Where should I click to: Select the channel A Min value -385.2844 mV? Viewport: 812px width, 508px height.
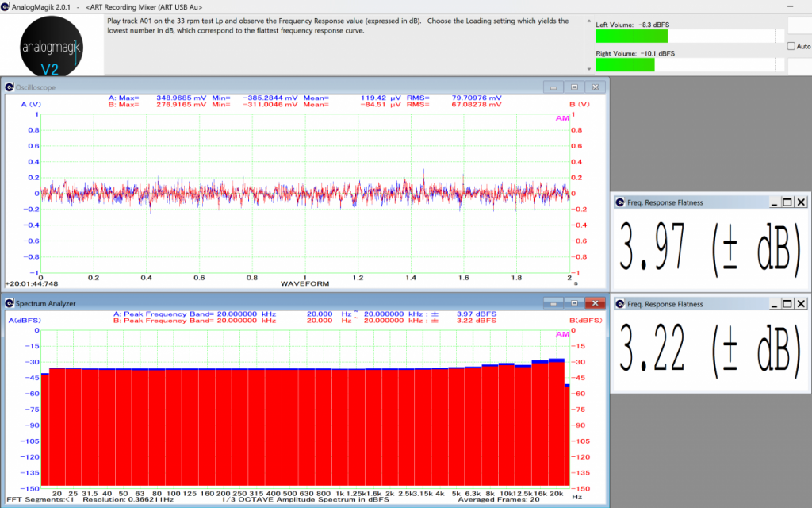click(270, 98)
